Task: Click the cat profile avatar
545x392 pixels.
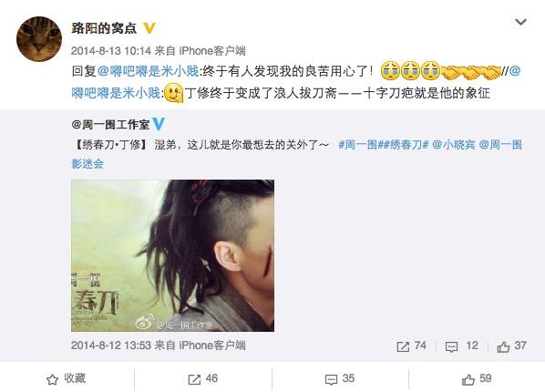Action: coord(39,39)
